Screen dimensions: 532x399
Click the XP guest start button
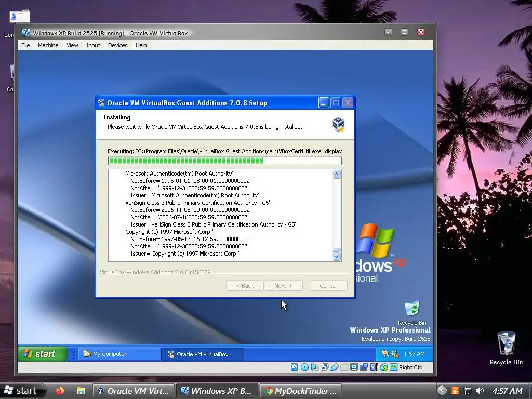tap(43, 354)
